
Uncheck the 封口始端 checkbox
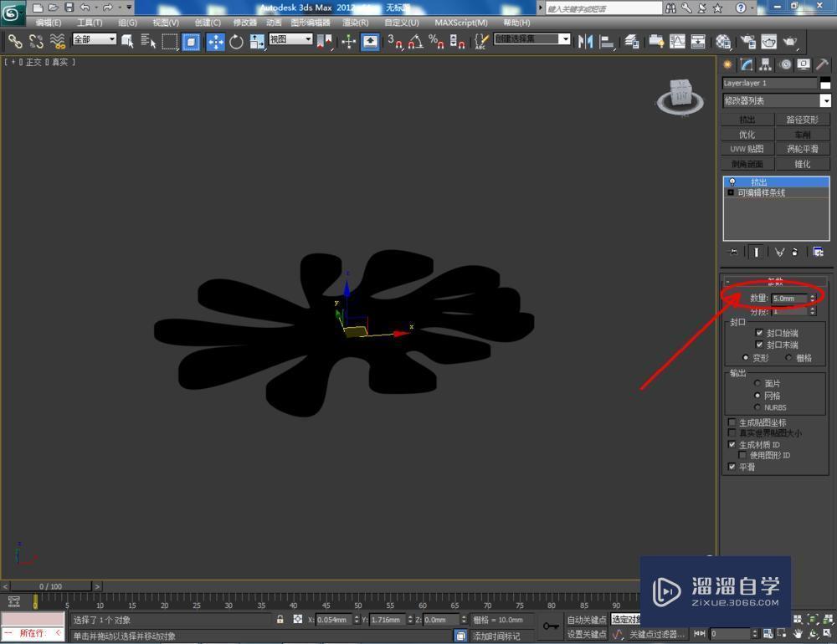pos(760,333)
